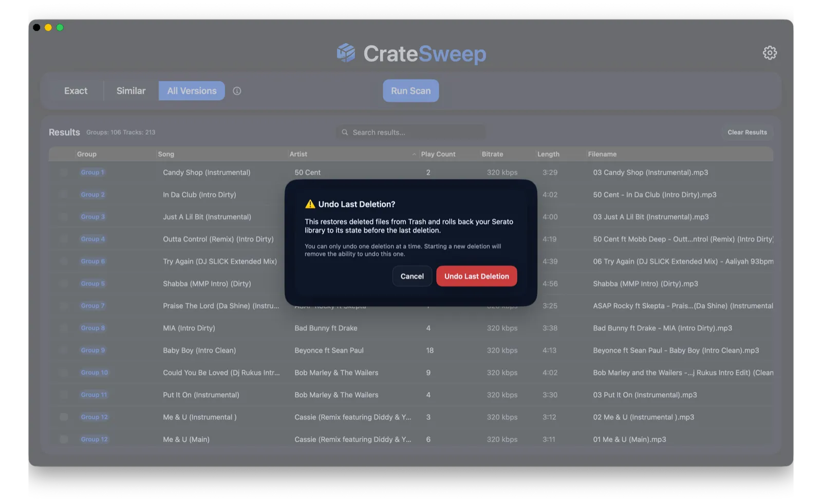Click the sort arrow beside Play Count

(414, 154)
